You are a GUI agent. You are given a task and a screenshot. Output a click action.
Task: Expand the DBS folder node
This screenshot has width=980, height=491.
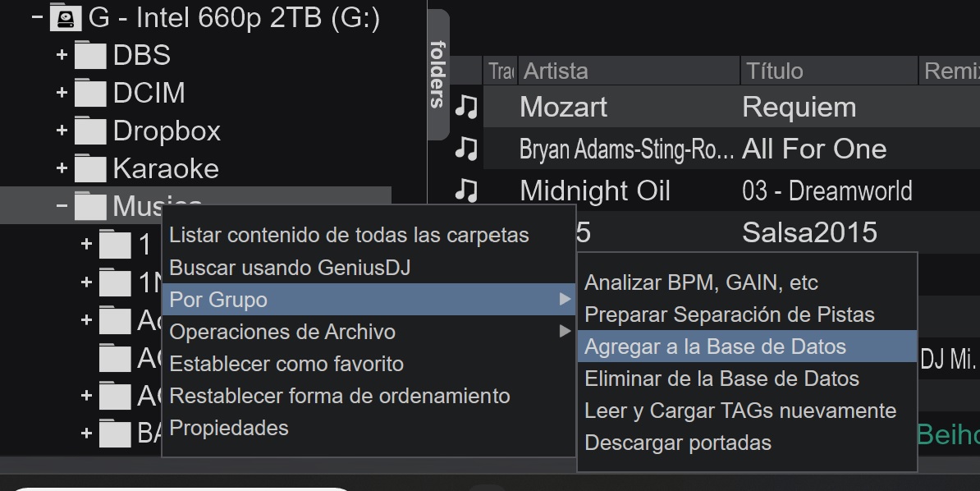[x=62, y=55]
